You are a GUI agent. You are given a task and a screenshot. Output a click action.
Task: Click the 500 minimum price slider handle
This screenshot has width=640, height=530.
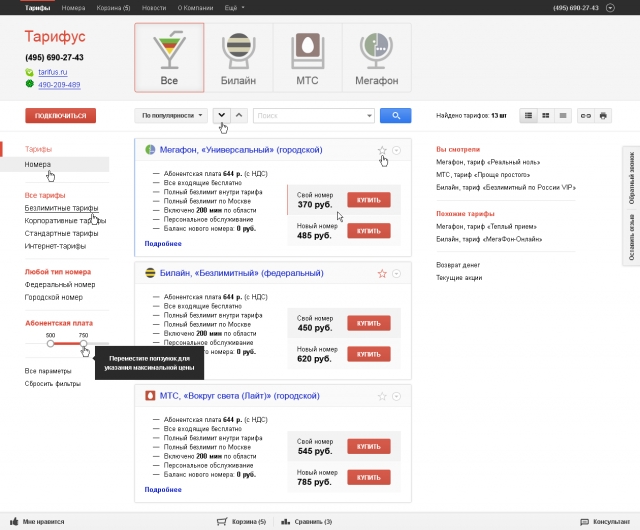point(50,343)
